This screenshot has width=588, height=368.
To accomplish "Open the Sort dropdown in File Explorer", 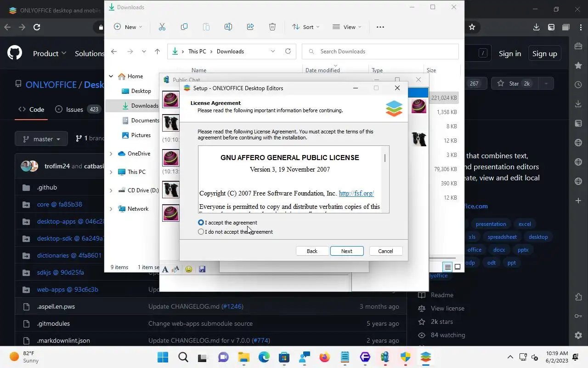I will pyautogui.click(x=306, y=27).
